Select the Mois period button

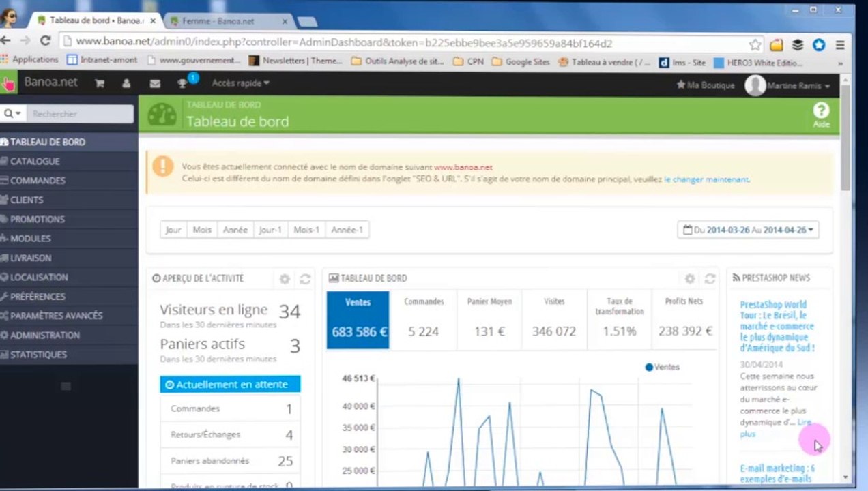202,230
